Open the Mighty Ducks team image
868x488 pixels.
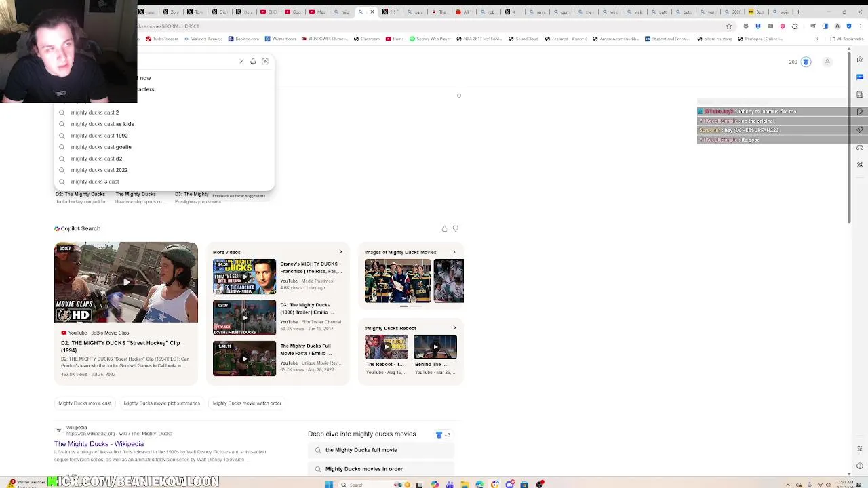pyautogui.click(x=397, y=281)
